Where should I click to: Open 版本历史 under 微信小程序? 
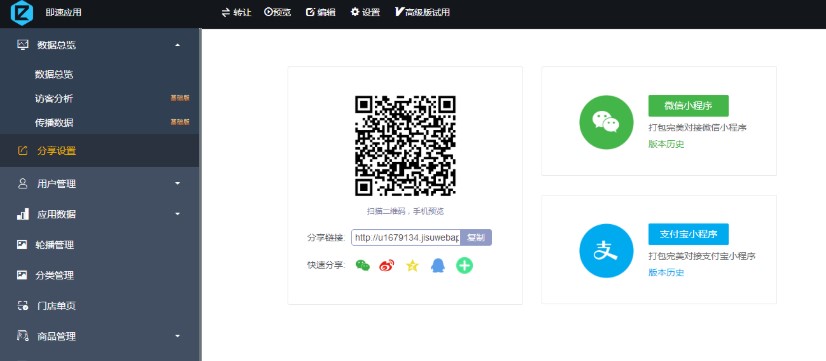point(666,144)
